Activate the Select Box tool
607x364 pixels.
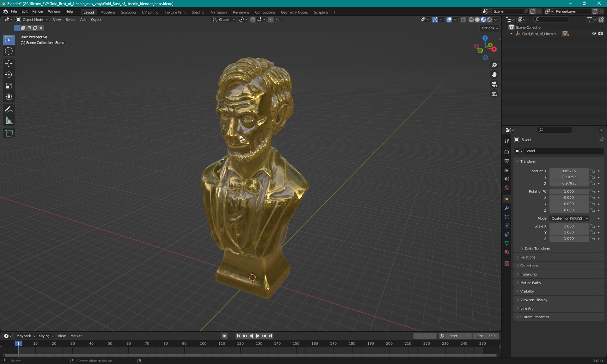pyautogui.click(x=9, y=40)
